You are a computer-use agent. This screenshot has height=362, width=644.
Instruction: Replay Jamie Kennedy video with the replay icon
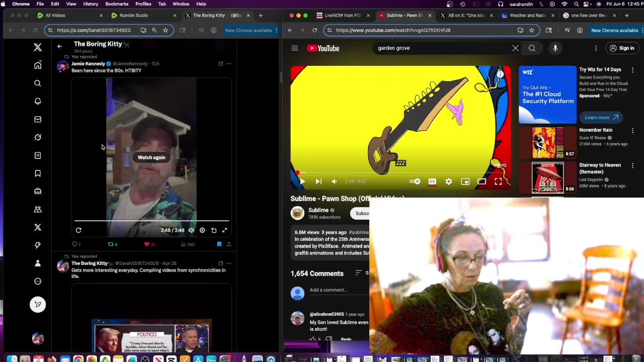click(x=78, y=230)
